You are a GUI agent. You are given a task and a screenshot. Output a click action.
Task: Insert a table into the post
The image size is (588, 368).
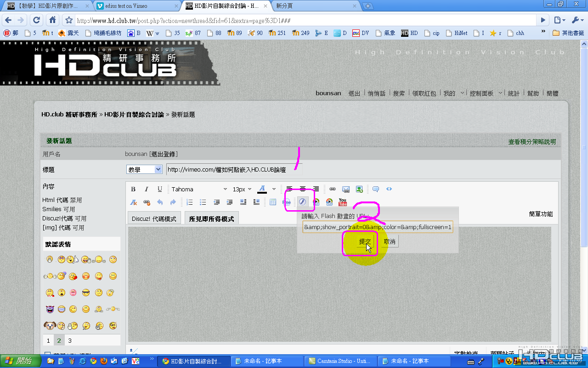tap(273, 202)
